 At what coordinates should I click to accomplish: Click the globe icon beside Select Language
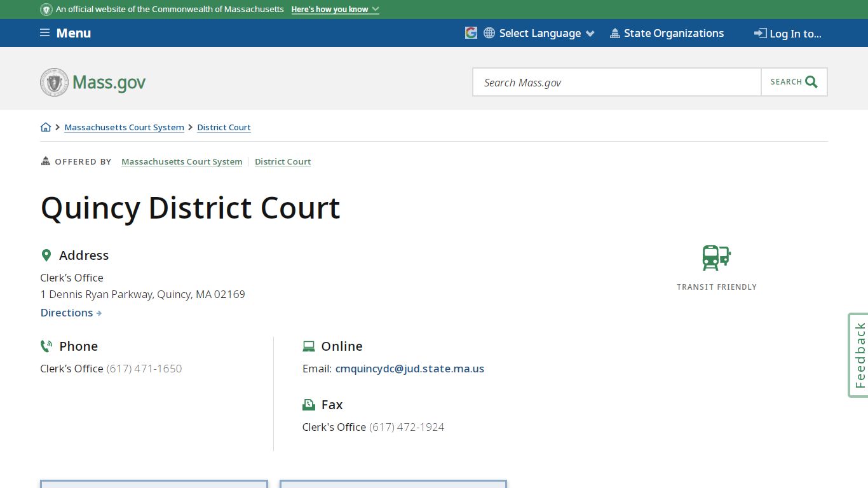pos(489,33)
